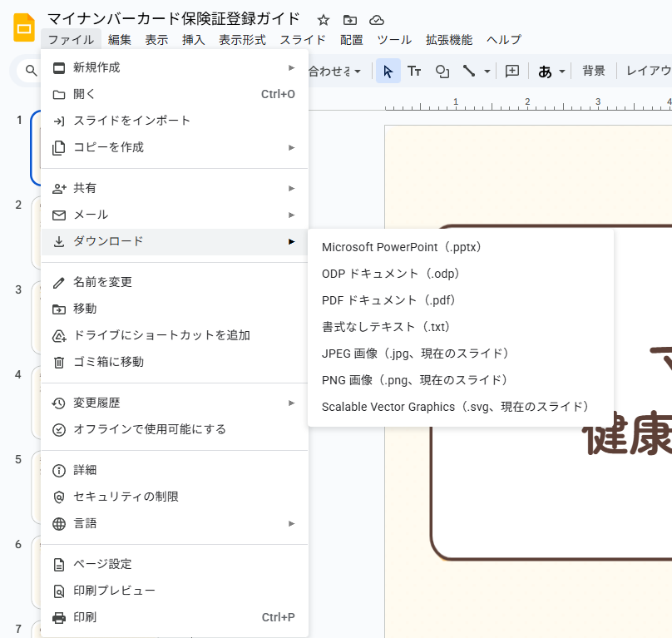Close the open ファイル menu tab
Image resolution: width=672 pixels, height=638 pixels.
72,40
